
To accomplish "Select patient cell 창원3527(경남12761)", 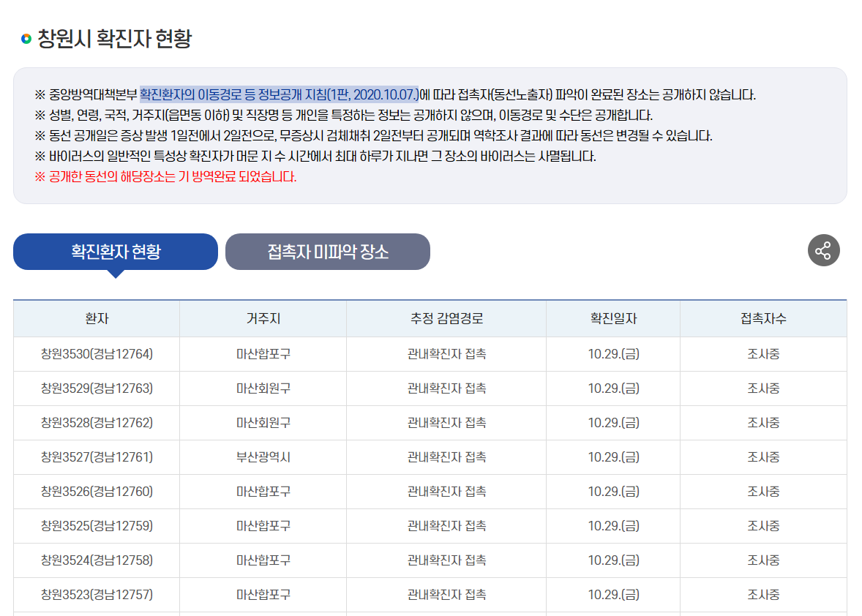I will point(97,457).
